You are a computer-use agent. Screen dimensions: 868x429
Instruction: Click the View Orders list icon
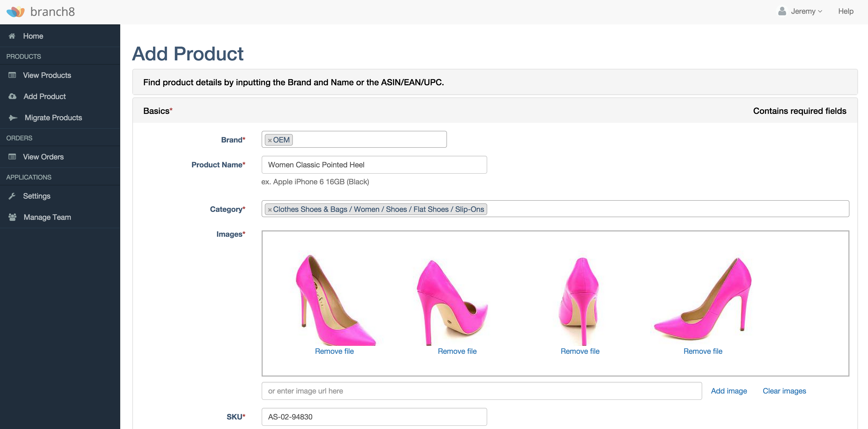coord(12,157)
